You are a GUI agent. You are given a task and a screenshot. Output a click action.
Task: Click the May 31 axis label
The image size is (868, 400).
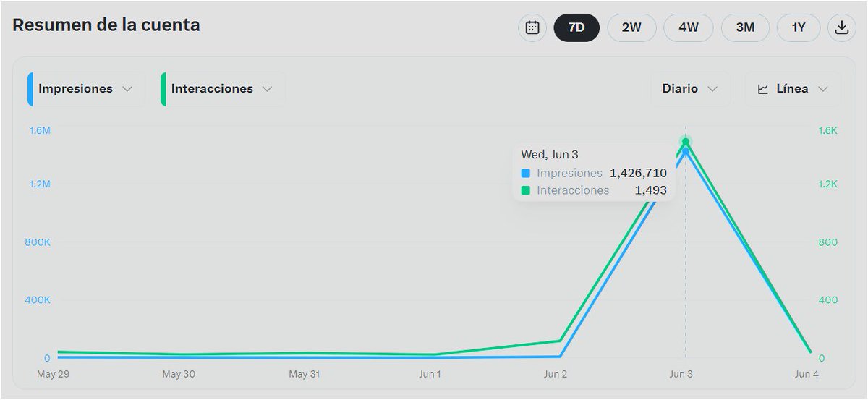(305, 375)
